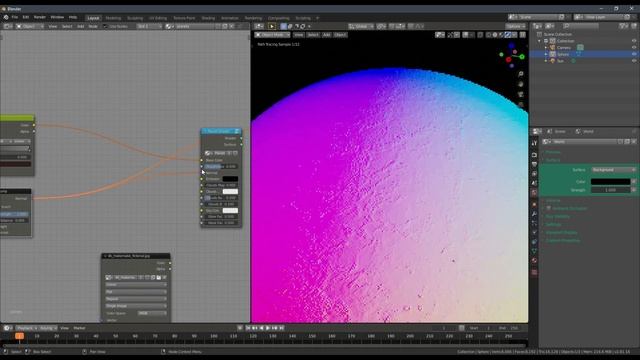The width and height of the screenshot is (640, 360).
Task: Switch to the Shading workspace tab
Action: (x=208, y=18)
